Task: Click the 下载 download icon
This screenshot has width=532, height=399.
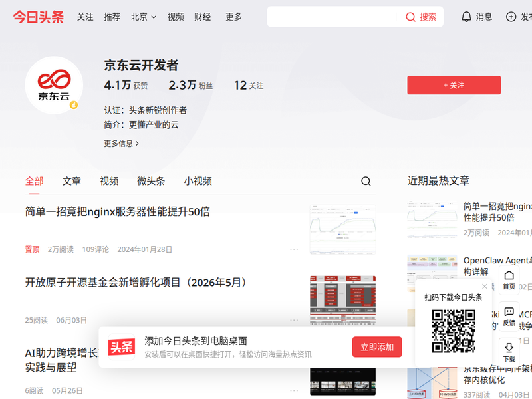Action: coord(509,353)
